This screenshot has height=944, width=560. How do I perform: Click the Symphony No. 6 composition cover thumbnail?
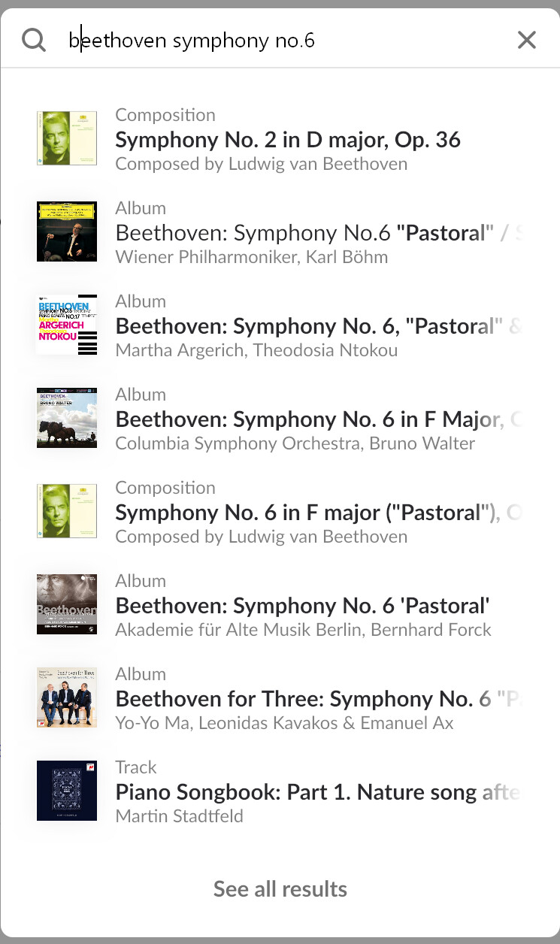(67, 511)
